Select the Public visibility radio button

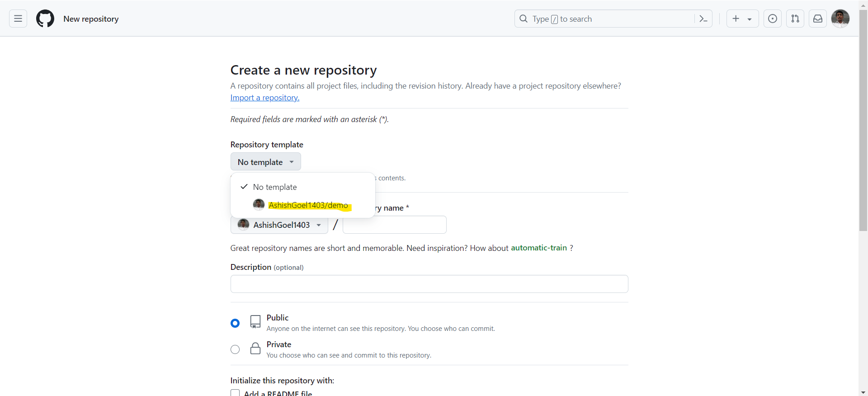click(x=235, y=323)
